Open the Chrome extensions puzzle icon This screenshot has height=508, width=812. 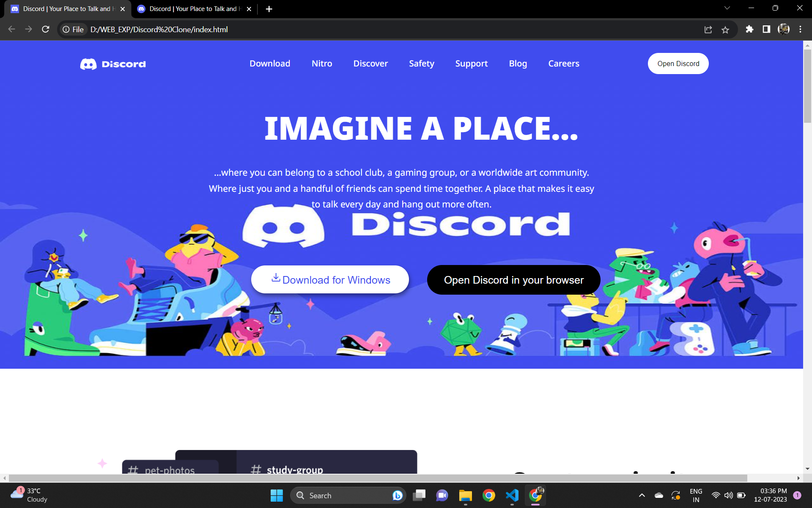pos(749,29)
